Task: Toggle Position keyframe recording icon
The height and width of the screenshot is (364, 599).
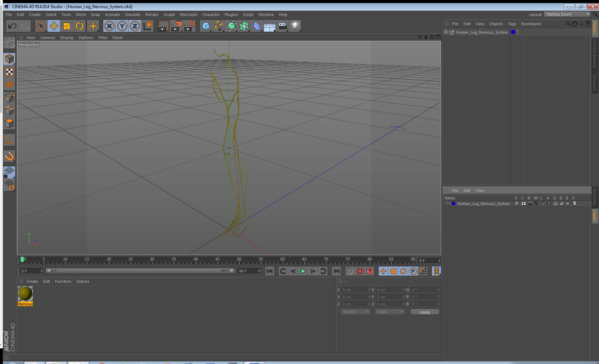Action: (x=383, y=271)
